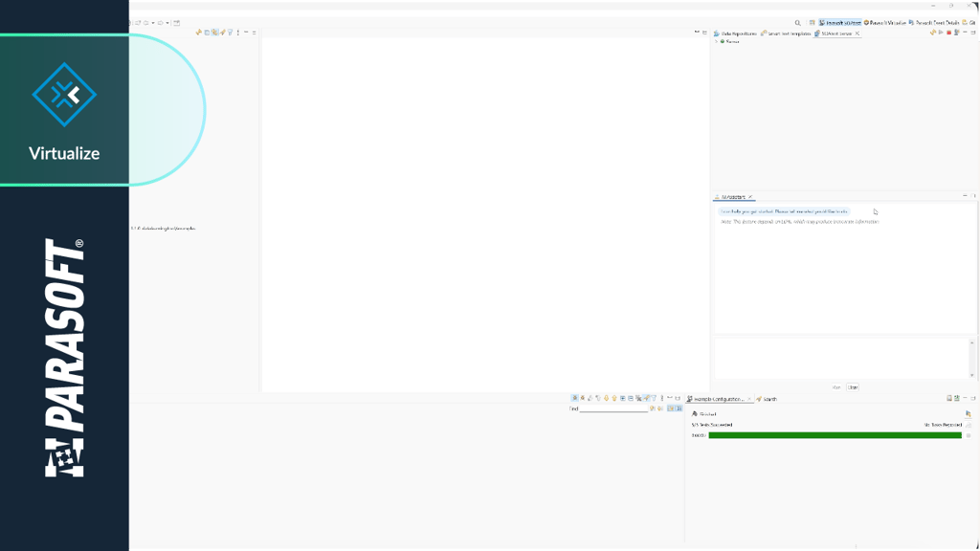Screen dimensions: 980x551
Task: Select the Server tree item
Action: coord(732,42)
